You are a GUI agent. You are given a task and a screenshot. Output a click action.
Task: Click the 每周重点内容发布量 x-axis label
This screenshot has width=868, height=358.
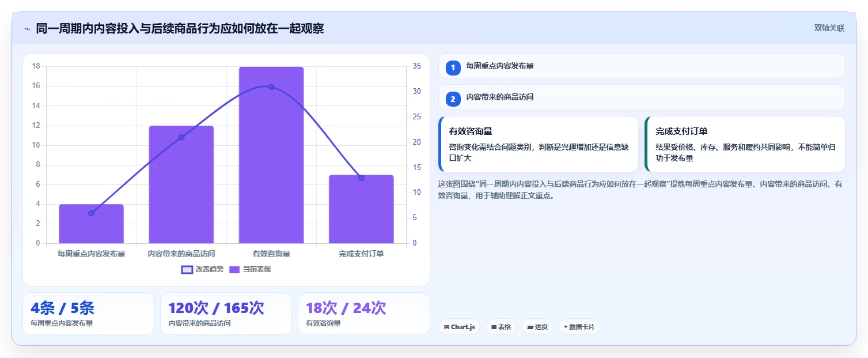91,254
